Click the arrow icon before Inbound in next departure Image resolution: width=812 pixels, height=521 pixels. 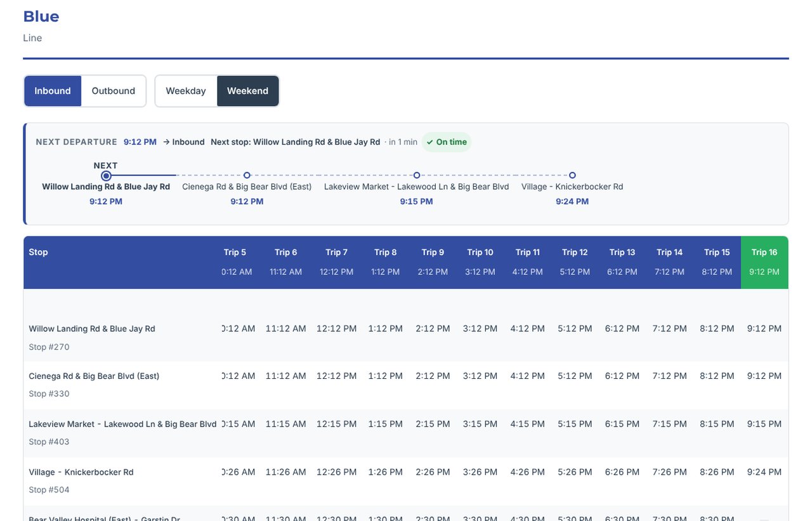(166, 142)
